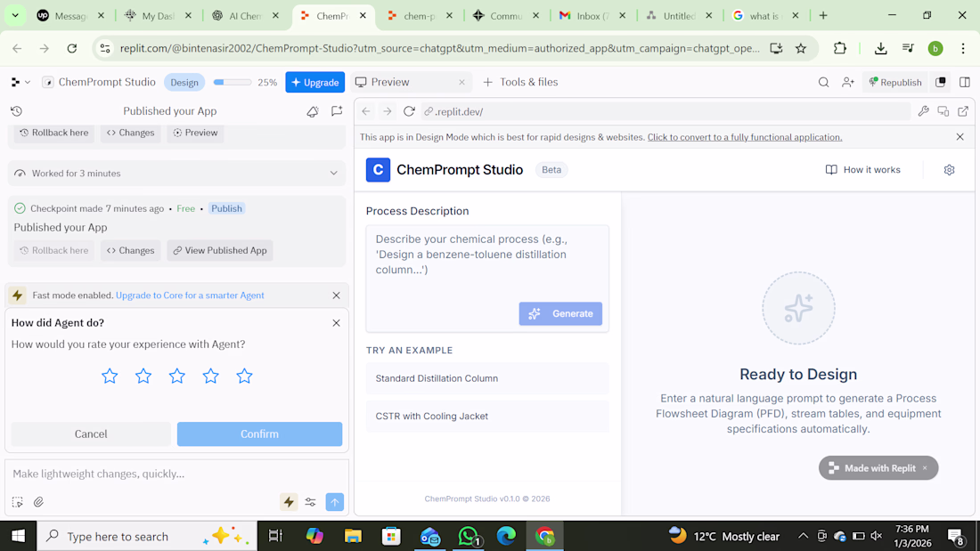Open the Chrome tab search dropdown
Screen dimensions: 980x551
[15, 16]
